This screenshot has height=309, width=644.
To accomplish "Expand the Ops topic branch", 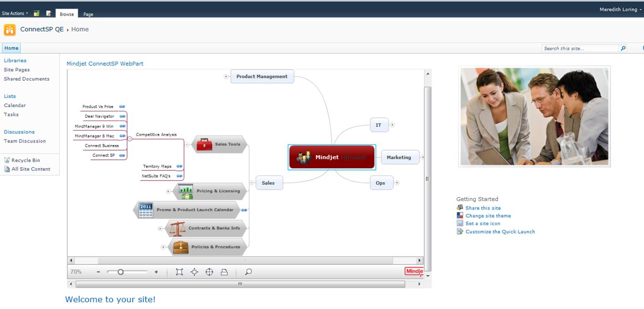I will [x=397, y=183].
